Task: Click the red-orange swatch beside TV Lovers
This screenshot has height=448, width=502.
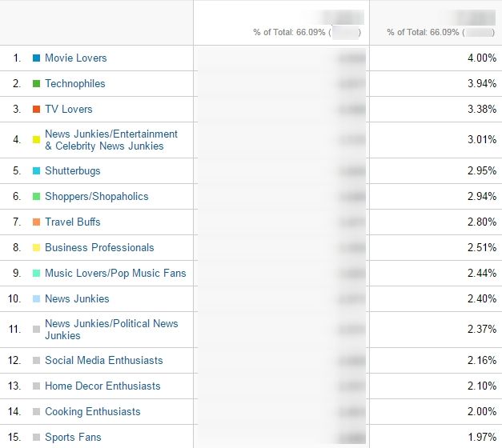Action: pyautogui.click(x=36, y=110)
